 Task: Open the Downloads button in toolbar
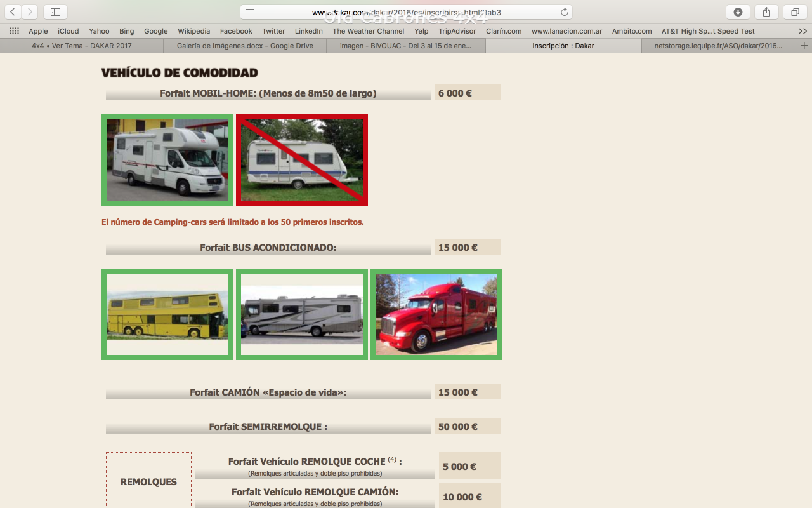click(x=738, y=12)
